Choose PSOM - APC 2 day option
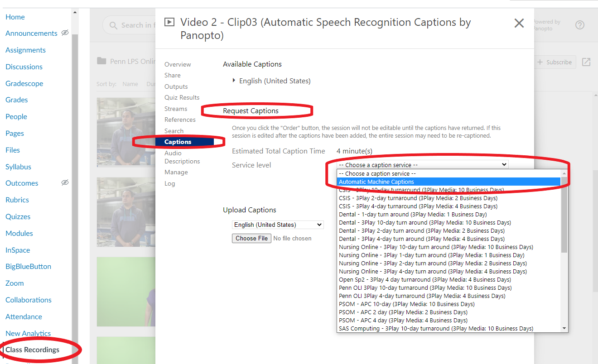598x364 pixels. point(449,312)
